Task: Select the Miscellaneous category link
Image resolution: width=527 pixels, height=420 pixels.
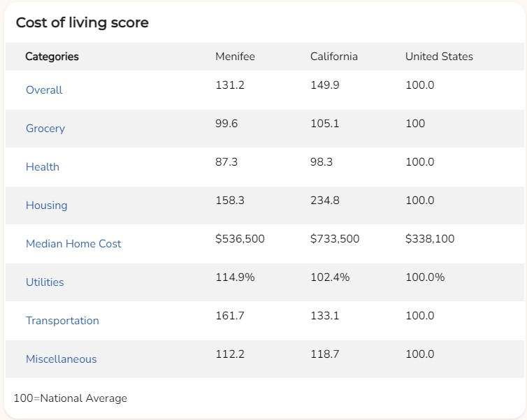Action: (62, 359)
